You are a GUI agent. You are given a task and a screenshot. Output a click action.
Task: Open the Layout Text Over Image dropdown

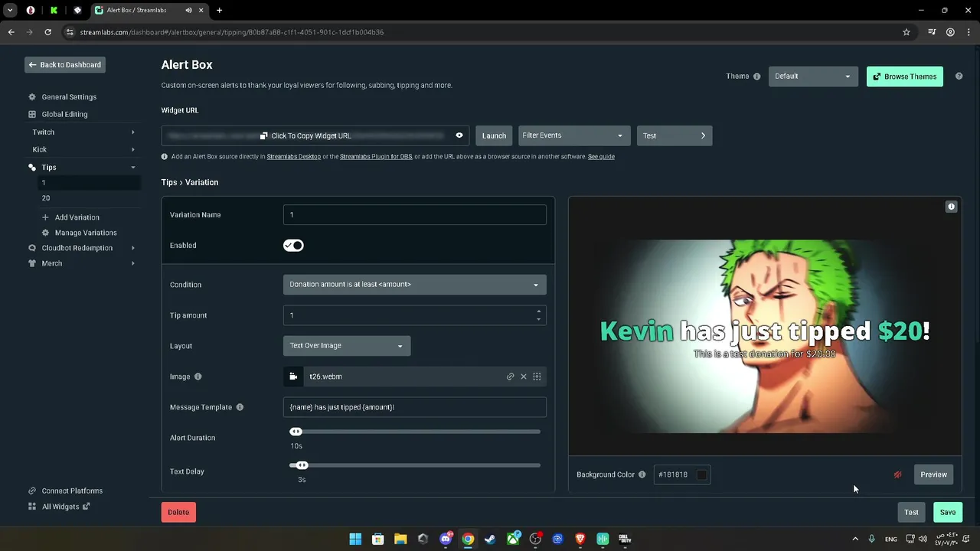coord(347,346)
